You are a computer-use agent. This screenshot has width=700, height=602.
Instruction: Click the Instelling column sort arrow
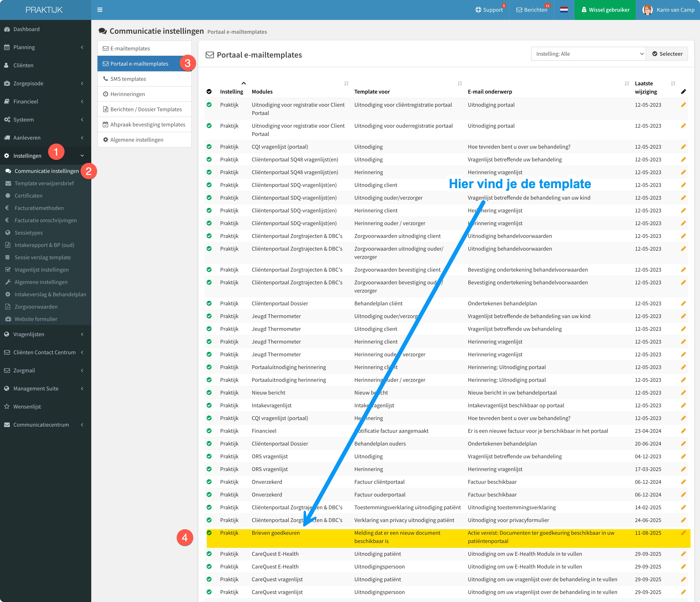(244, 83)
